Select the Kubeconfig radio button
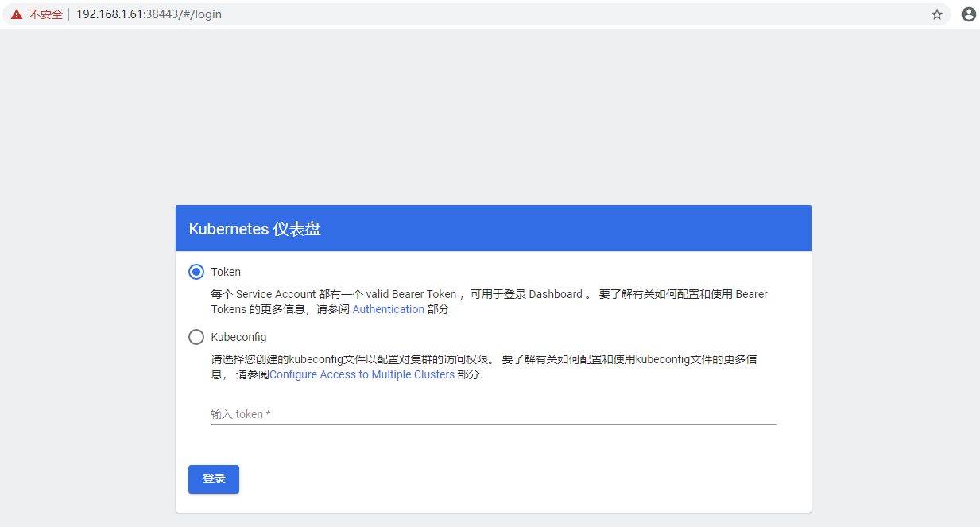The width and height of the screenshot is (980, 527). 196,337
